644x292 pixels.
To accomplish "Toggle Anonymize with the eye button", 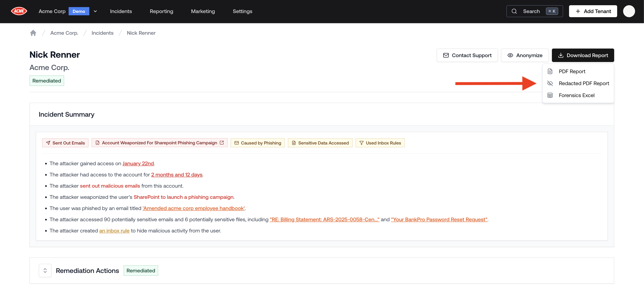I will [525, 55].
